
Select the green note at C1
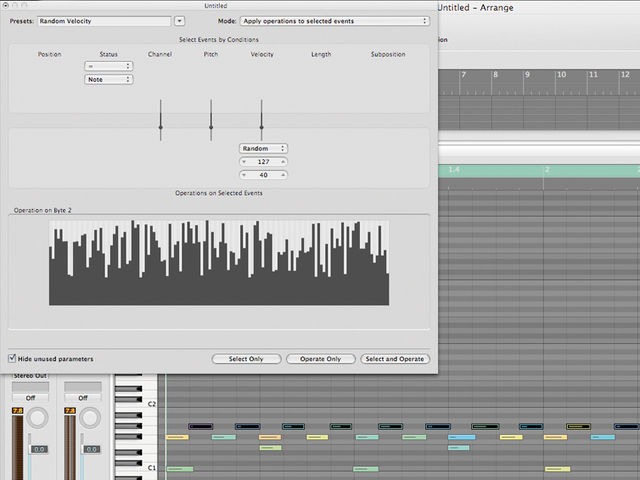180,469
